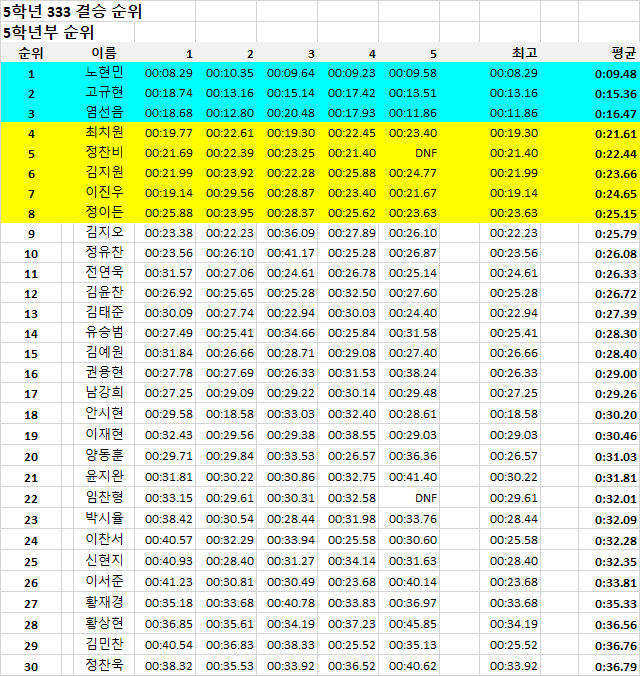Select name cell 남강희
Screen dimensions: 640x676
pyautogui.click(x=104, y=392)
